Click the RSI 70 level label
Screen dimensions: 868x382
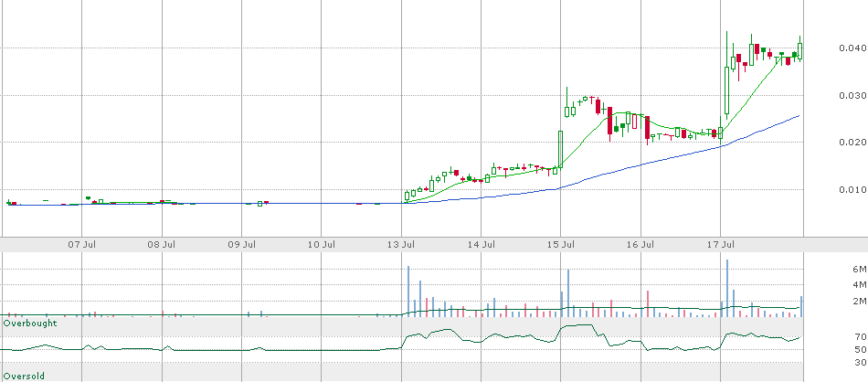point(861,336)
